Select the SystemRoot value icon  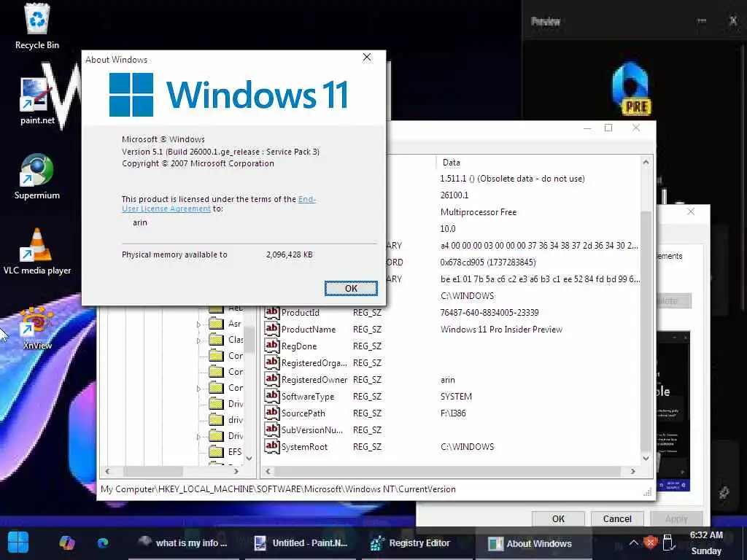(x=271, y=446)
